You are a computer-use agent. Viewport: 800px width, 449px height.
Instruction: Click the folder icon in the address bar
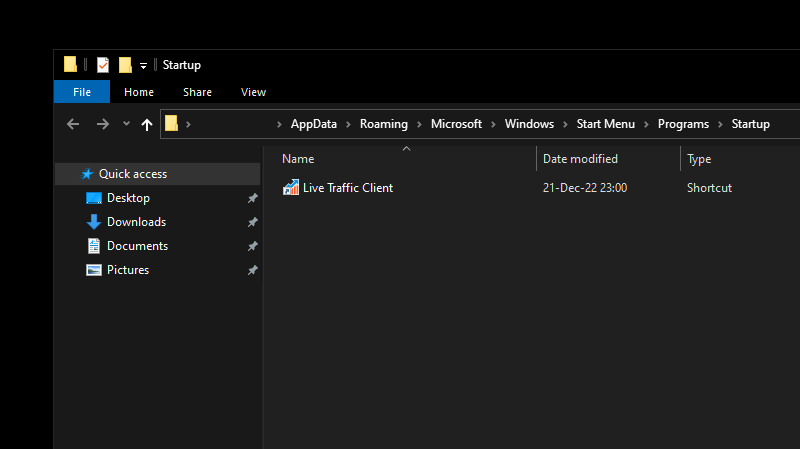[172, 124]
